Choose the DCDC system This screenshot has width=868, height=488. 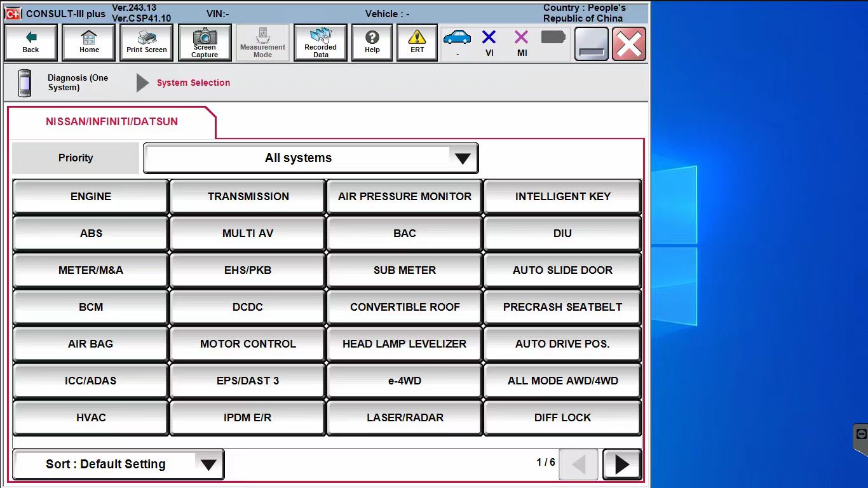point(248,307)
